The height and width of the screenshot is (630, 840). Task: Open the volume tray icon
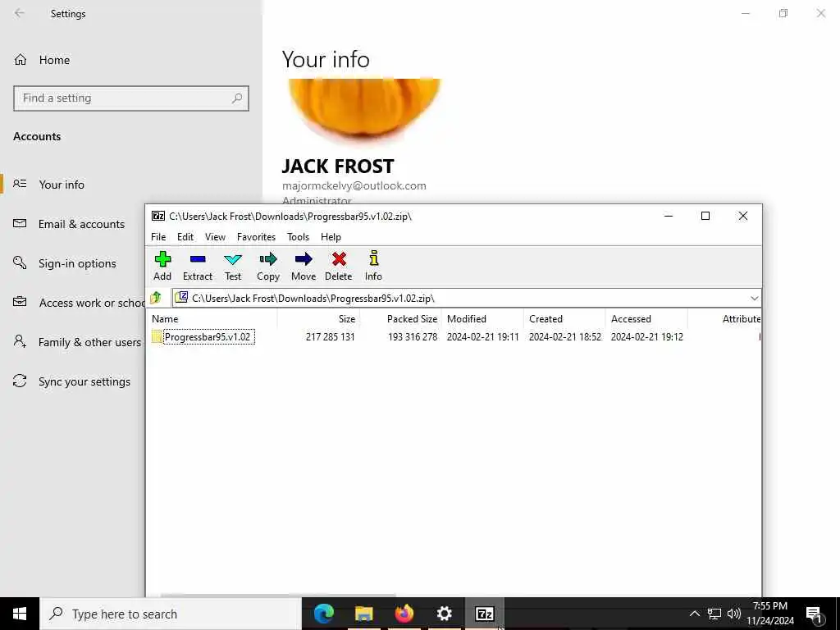(734, 614)
